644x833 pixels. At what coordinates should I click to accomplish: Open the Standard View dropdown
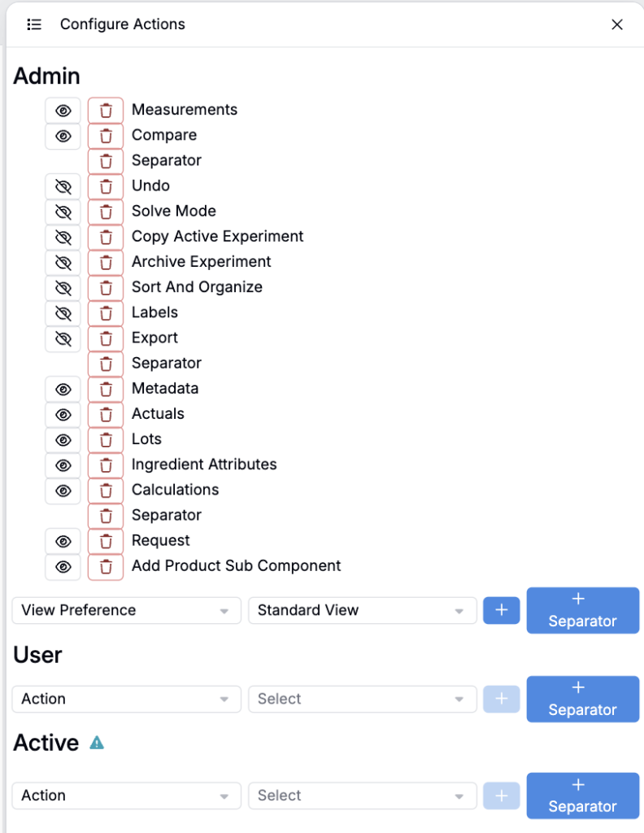tap(362, 611)
